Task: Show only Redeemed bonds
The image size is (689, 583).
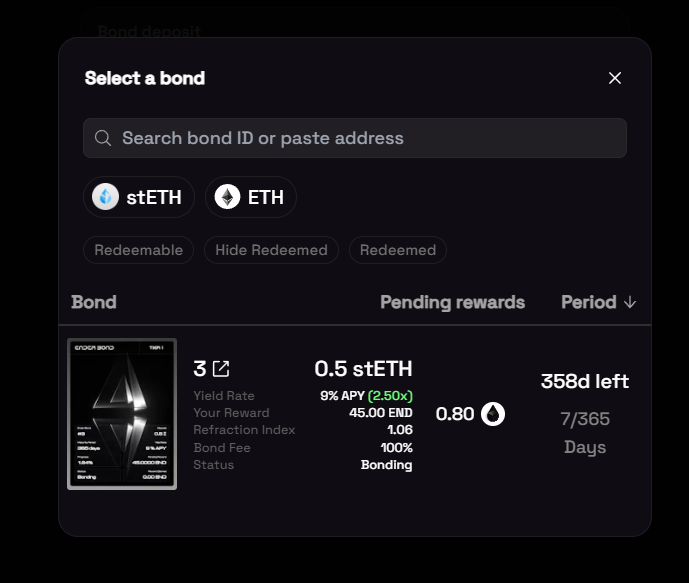Action: [x=398, y=250]
